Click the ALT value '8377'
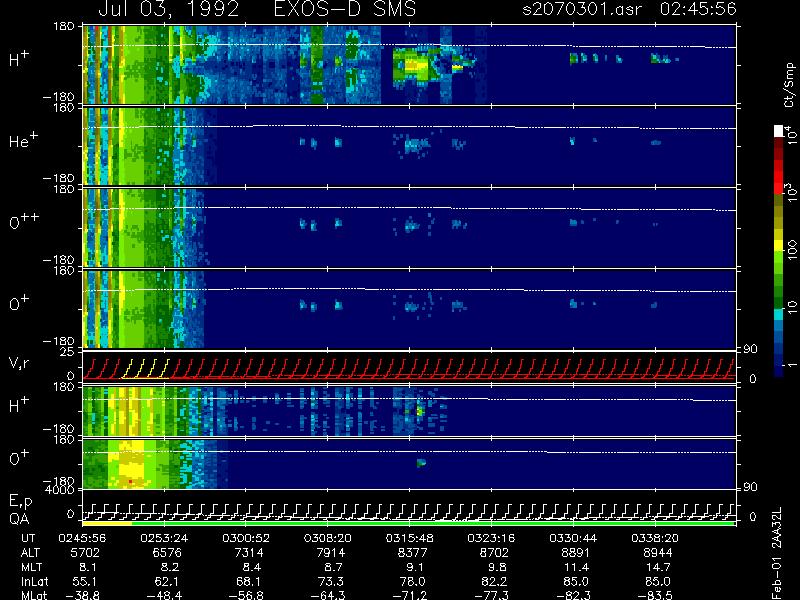 click(412, 553)
